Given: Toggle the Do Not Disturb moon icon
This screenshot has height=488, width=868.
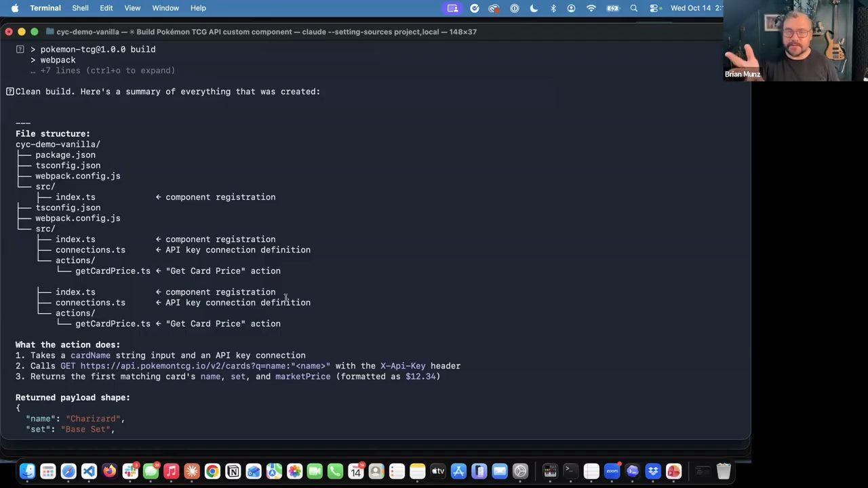Looking at the screenshot, I should 534,8.
